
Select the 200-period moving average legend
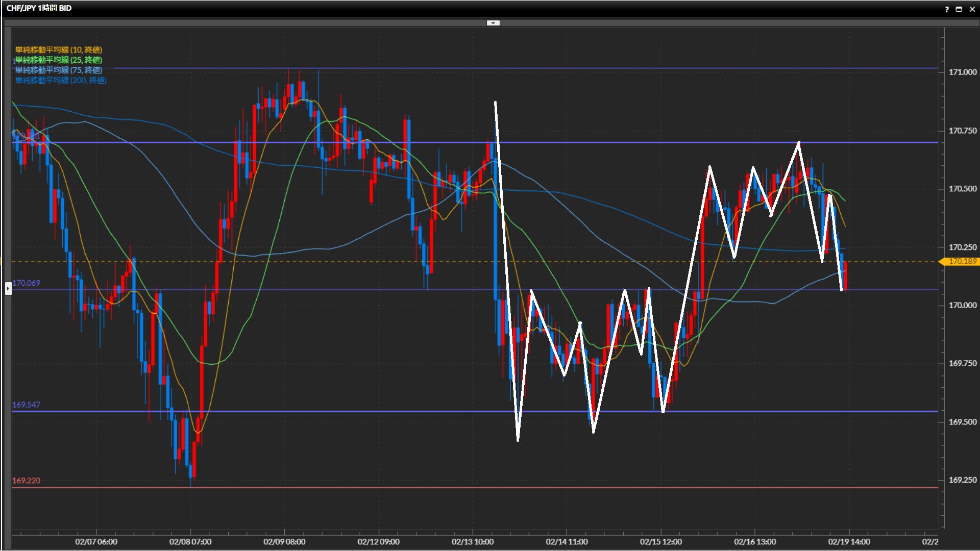(x=60, y=80)
